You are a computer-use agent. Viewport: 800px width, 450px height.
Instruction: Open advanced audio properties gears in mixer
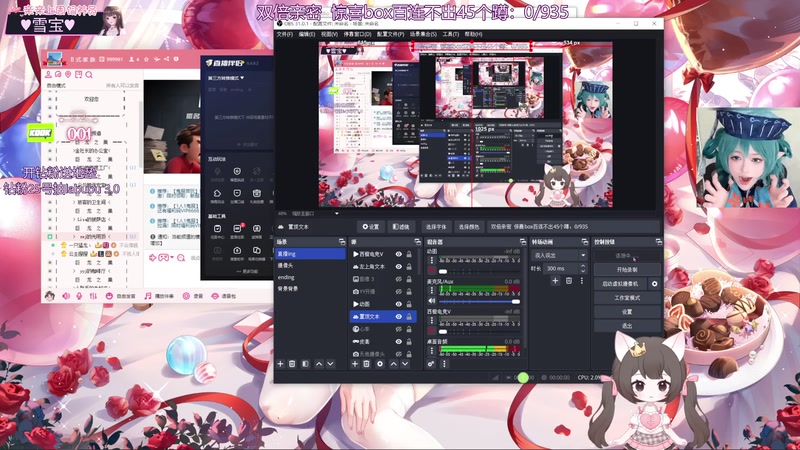(431, 364)
